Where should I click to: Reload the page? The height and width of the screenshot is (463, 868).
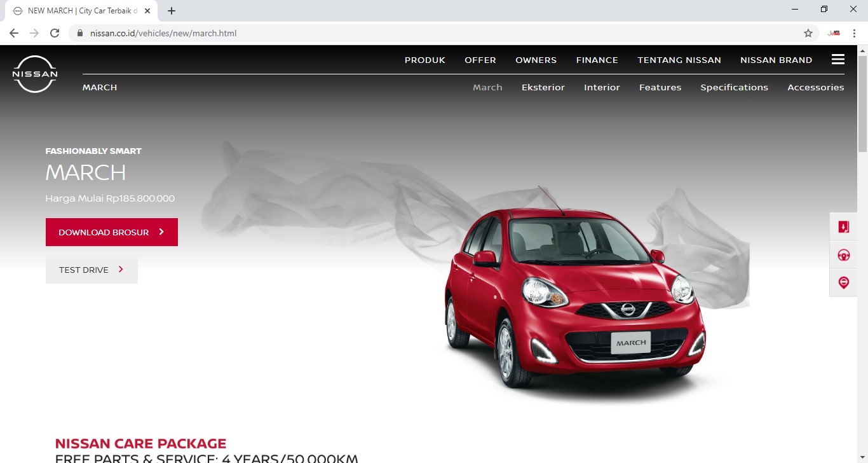tap(55, 33)
